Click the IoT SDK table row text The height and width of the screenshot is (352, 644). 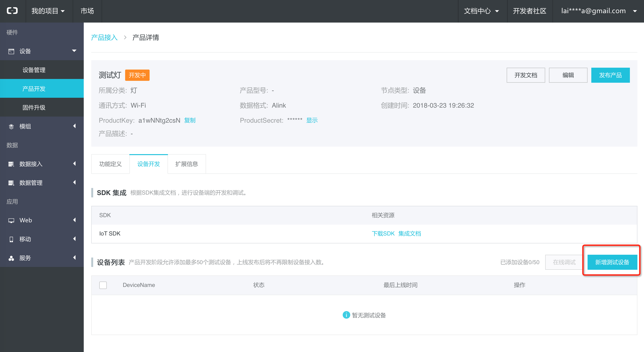110,233
